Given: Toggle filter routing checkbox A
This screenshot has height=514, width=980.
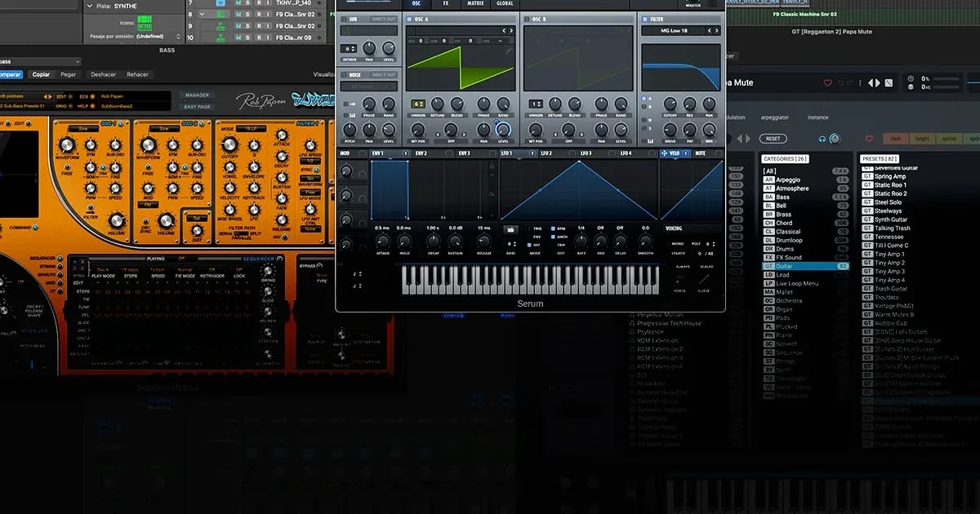Looking at the screenshot, I should click(x=644, y=98).
